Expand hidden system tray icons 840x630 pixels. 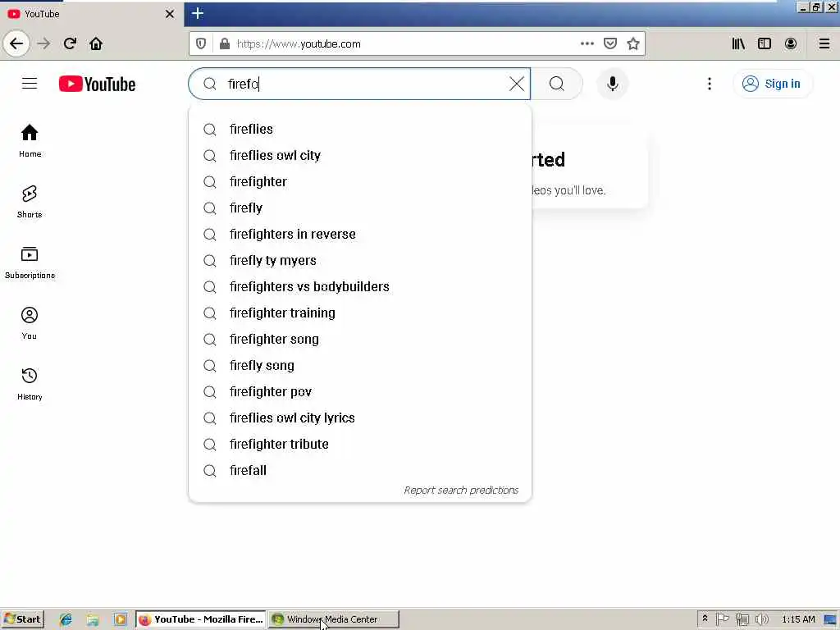point(705,619)
